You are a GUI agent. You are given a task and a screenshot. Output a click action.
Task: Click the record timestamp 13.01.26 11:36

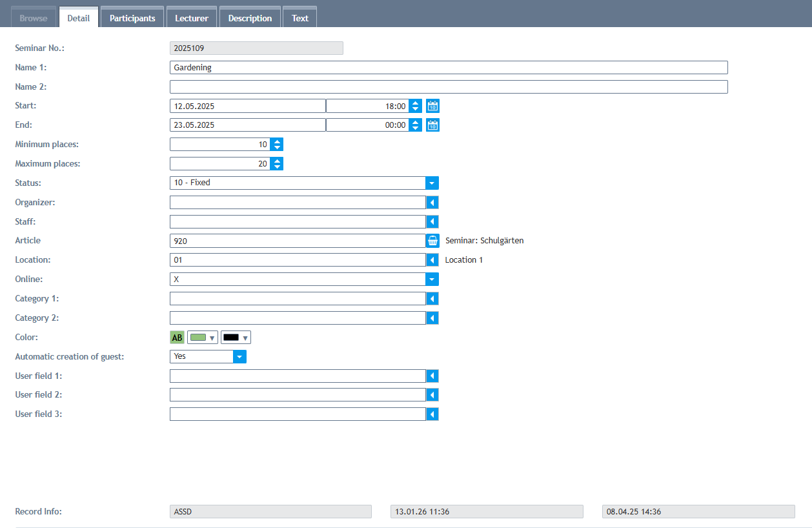(x=487, y=512)
